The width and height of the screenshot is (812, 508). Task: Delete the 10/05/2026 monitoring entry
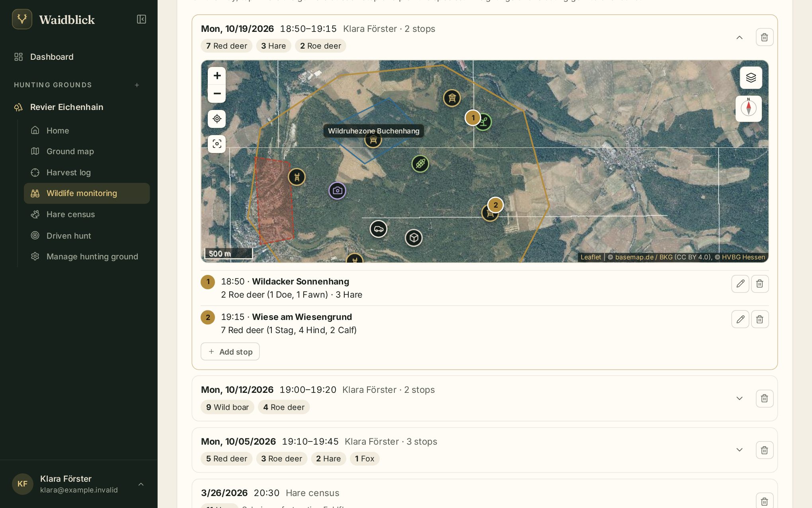[x=764, y=450]
